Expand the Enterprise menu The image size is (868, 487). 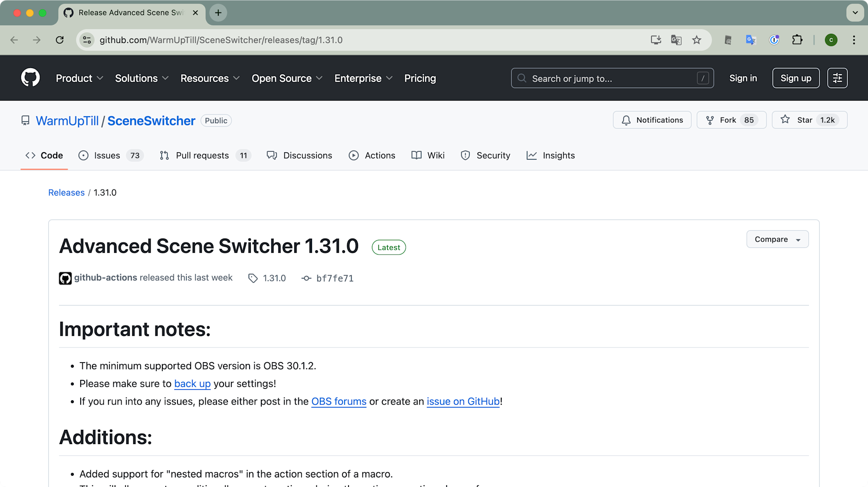[363, 78]
